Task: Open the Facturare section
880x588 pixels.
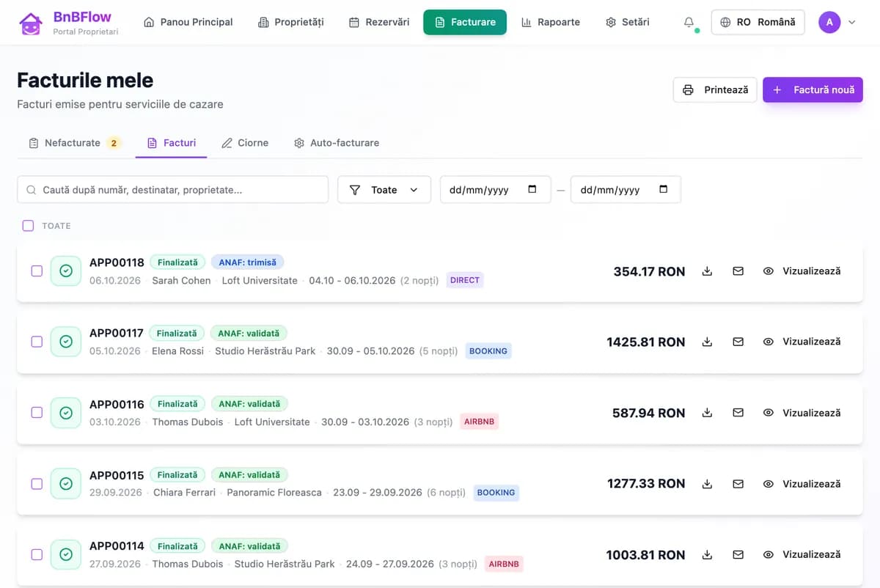Action: coord(465,22)
